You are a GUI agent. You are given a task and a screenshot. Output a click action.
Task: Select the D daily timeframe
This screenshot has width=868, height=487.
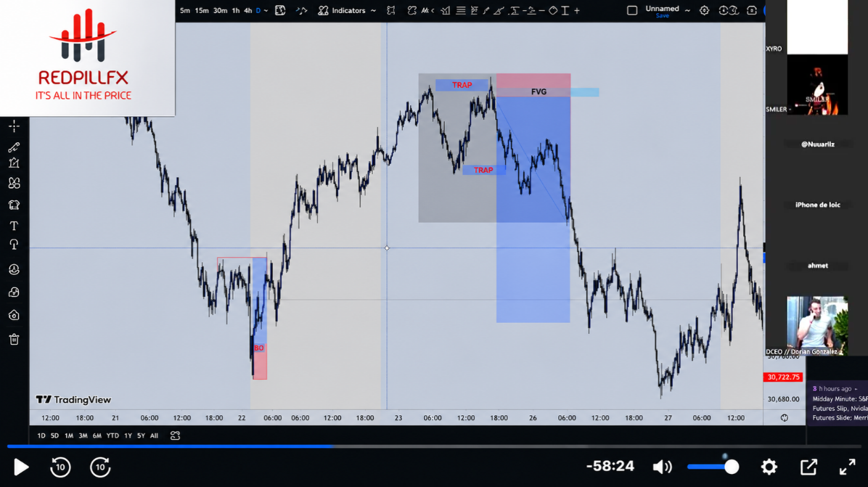point(258,10)
